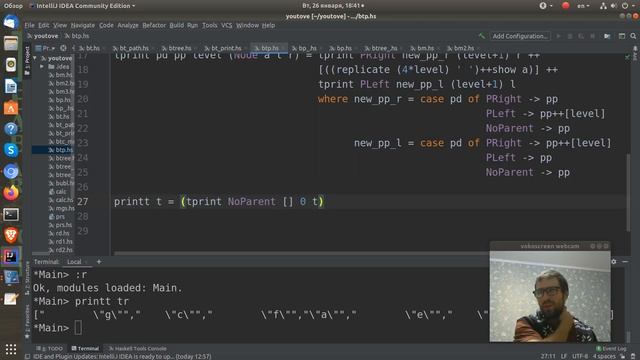
Task: Open the Navigate menu
Action: pyautogui.click(x=82, y=25)
